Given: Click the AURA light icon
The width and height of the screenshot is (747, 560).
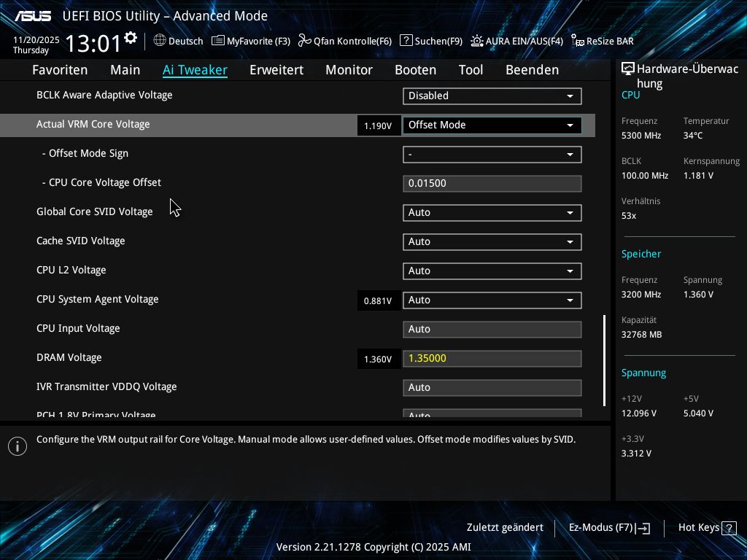Looking at the screenshot, I should (x=477, y=41).
